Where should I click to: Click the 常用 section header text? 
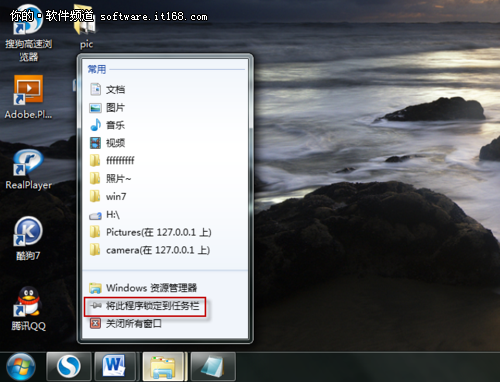point(97,69)
